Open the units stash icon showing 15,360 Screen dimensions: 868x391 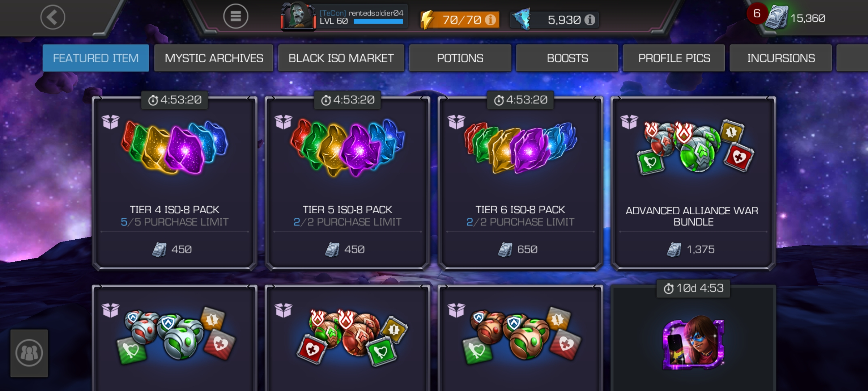point(776,17)
